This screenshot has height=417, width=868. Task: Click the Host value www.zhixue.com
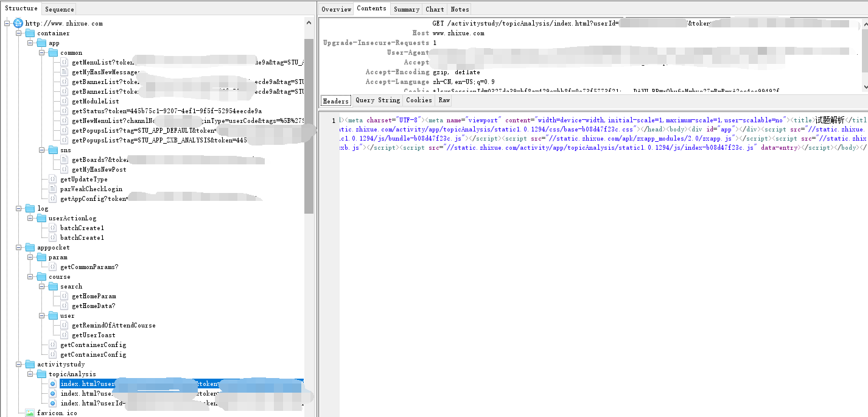tap(458, 33)
